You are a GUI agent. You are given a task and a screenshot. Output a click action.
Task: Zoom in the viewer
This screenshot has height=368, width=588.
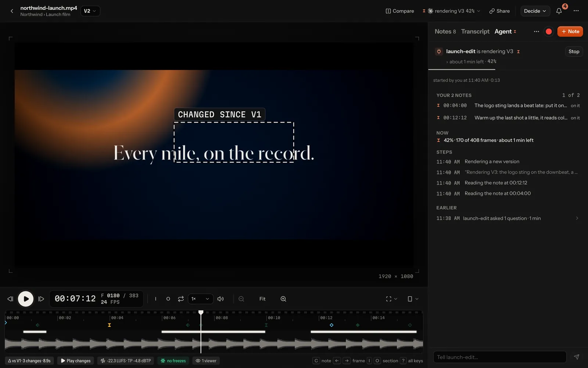point(283,299)
